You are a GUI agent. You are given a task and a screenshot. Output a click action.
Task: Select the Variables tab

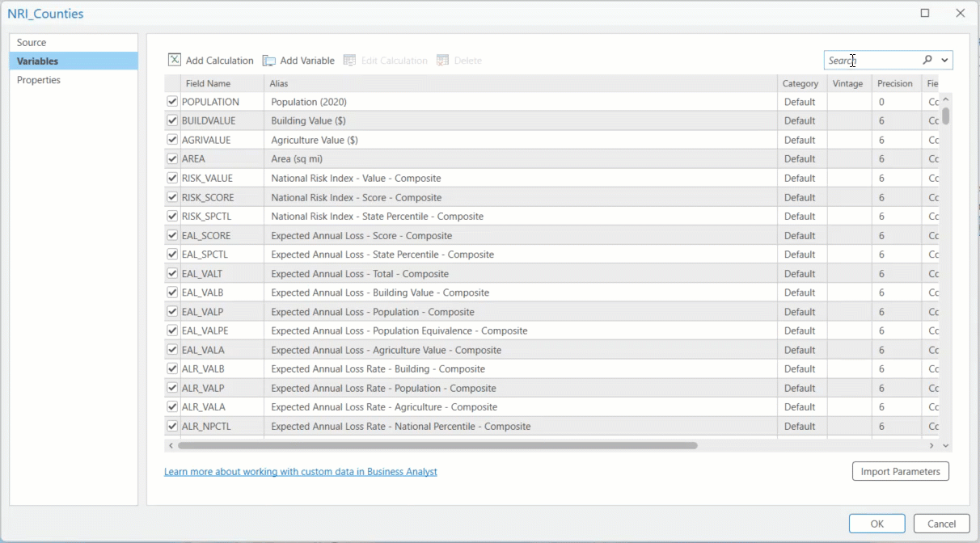pos(38,61)
